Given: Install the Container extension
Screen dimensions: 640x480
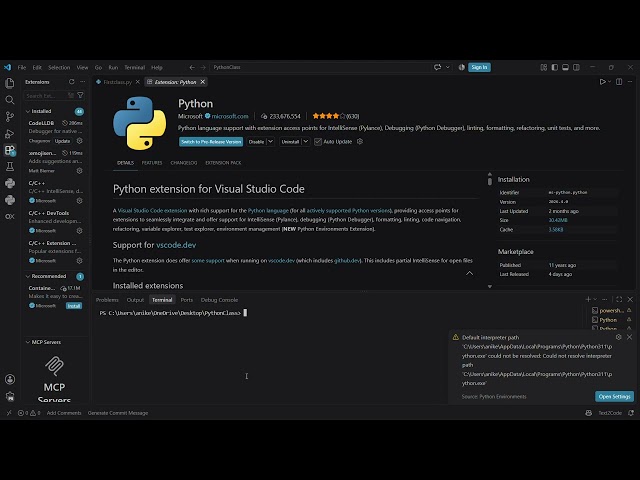Looking at the screenshot, I should click(74, 306).
